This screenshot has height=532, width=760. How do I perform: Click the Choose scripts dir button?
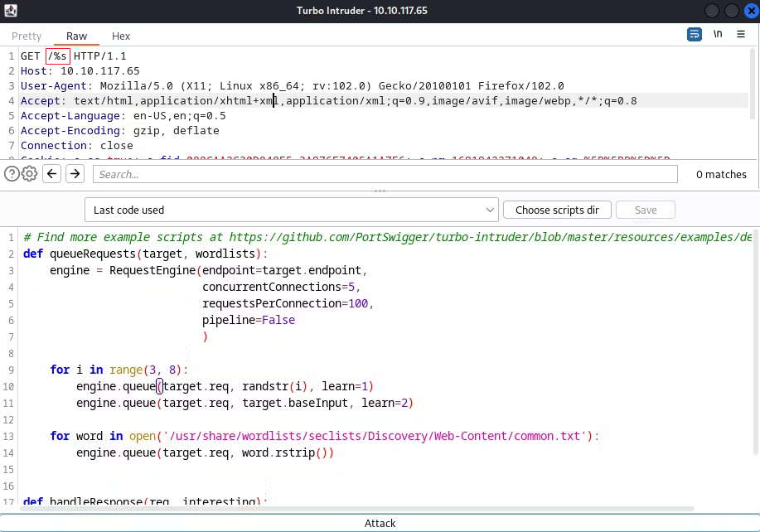[x=557, y=210]
